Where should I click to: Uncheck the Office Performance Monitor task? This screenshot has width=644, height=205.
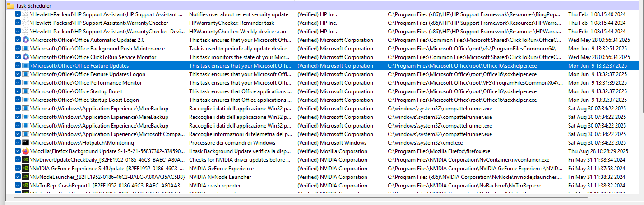click(x=18, y=83)
